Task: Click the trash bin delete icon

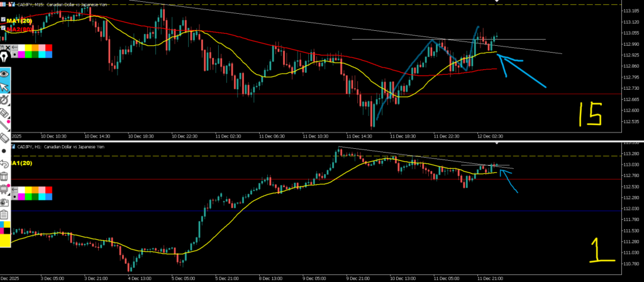Action: pyautogui.click(x=5, y=176)
